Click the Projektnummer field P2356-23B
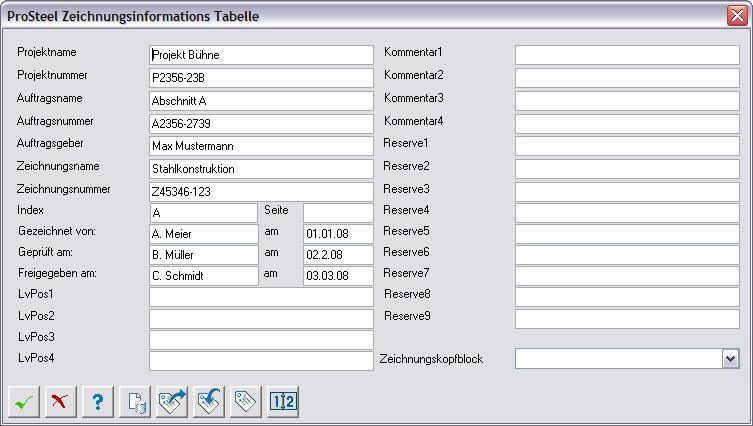Viewport: 753px width, 426px height. click(x=261, y=78)
